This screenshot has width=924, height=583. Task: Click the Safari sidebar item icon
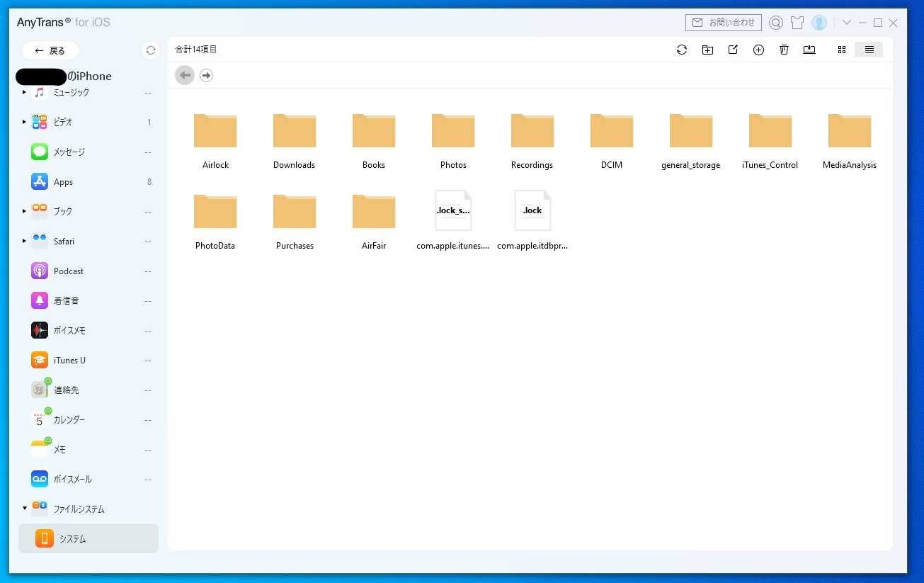40,241
